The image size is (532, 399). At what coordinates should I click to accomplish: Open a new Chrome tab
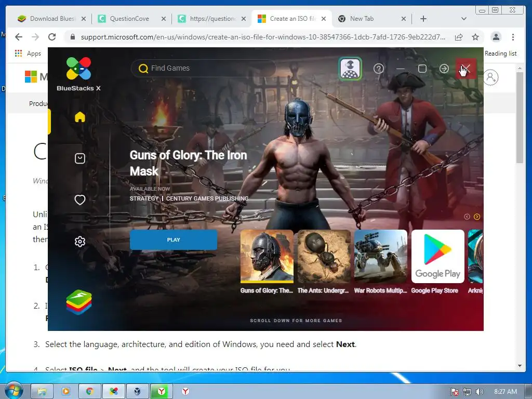click(x=423, y=19)
